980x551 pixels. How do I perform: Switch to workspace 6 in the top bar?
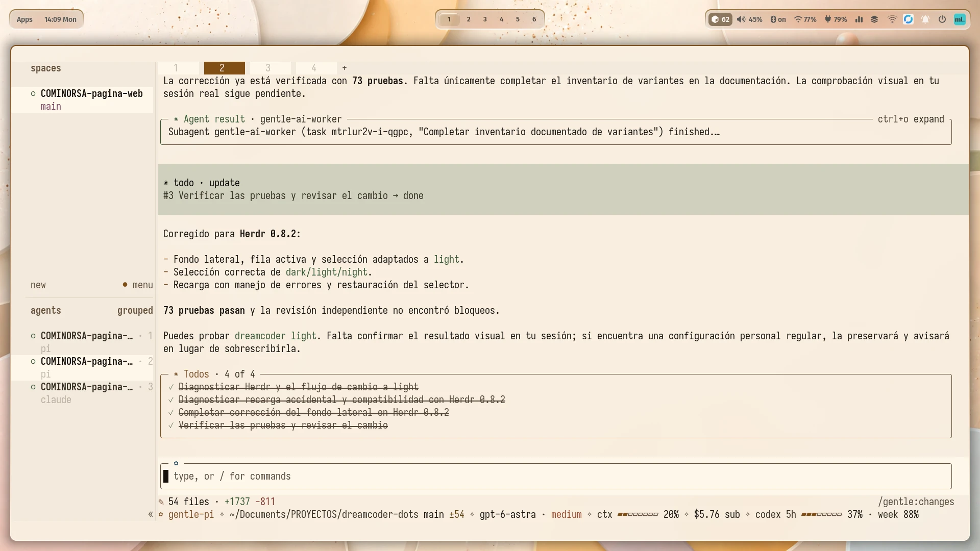534,19
